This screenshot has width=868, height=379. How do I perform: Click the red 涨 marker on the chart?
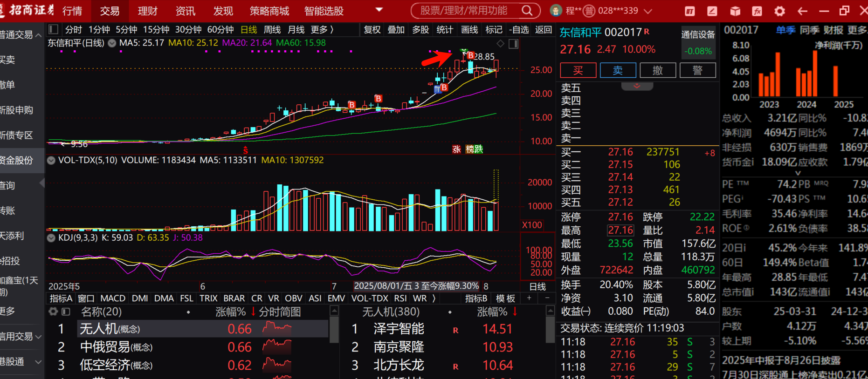click(x=456, y=149)
